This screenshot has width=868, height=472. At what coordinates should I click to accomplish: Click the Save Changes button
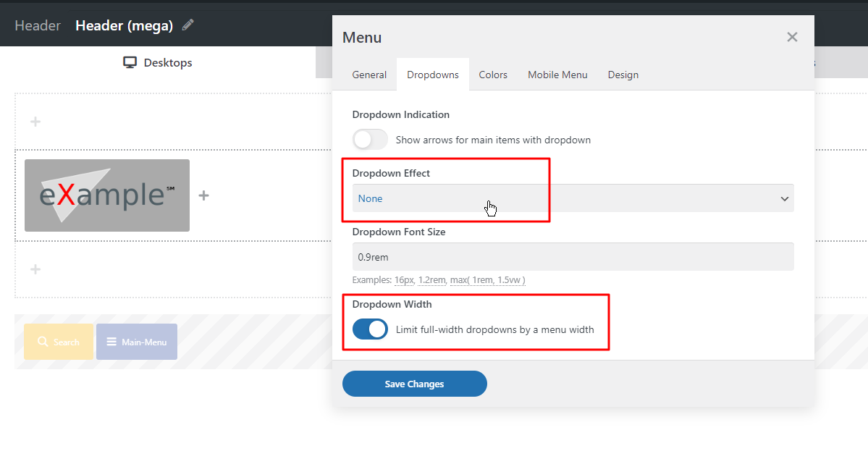click(x=415, y=384)
